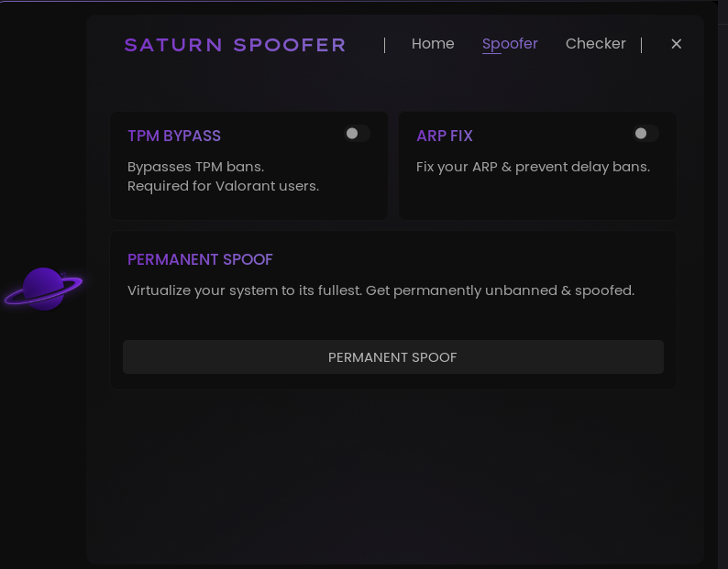Select the TPM BYPASS heading
Viewport: 728px width, 569px height.
point(174,136)
